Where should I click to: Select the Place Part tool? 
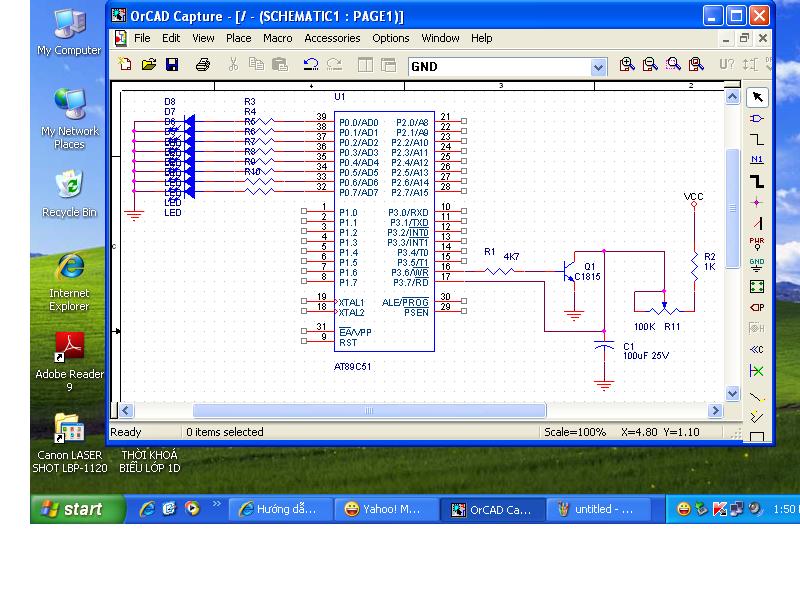[757, 118]
